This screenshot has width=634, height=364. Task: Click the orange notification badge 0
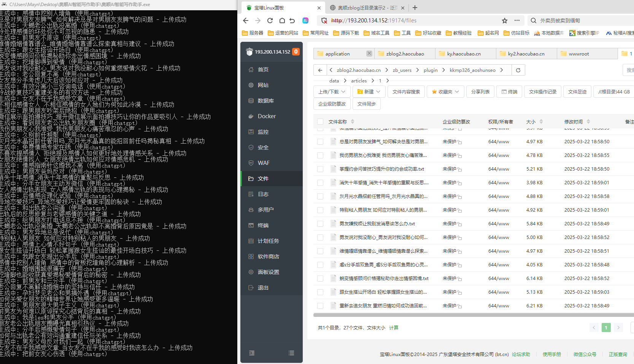(x=296, y=52)
